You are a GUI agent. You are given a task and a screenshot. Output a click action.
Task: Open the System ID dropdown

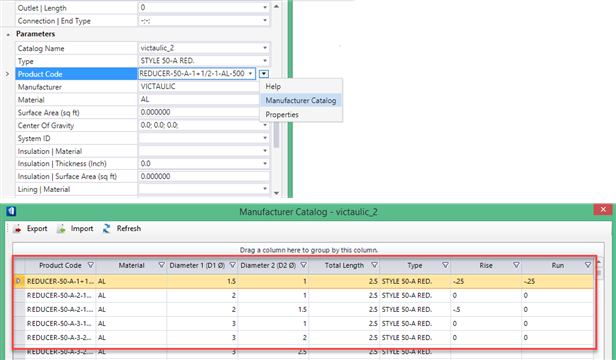click(265, 138)
